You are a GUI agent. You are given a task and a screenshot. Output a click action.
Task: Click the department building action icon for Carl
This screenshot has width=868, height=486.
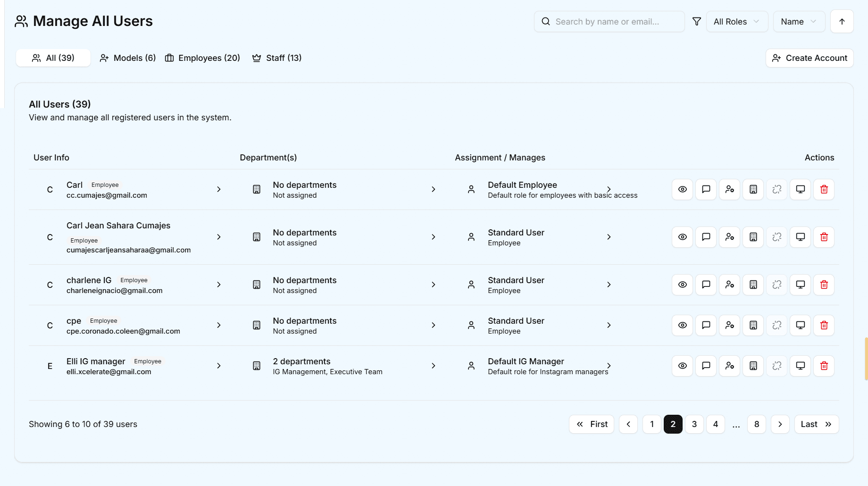tap(753, 189)
